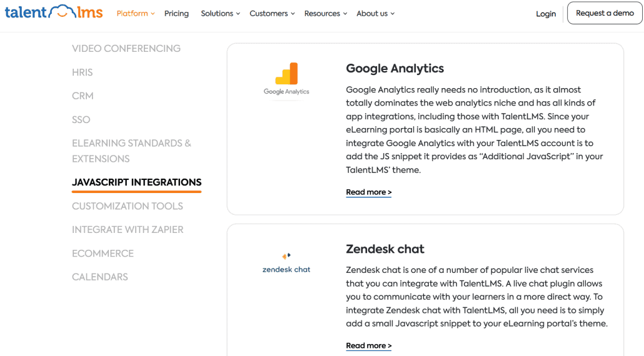The width and height of the screenshot is (644, 356).
Task: Open the CRM integrations category
Action: [83, 96]
